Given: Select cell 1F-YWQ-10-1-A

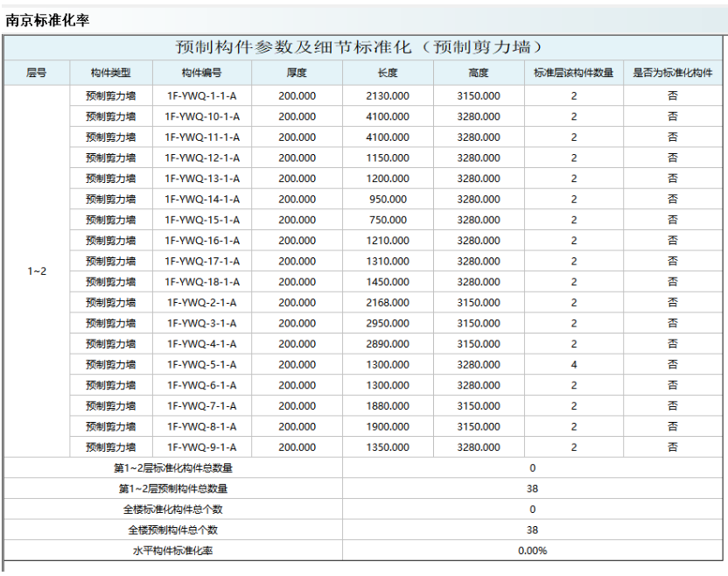Looking at the screenshot, I should point(202,116).
